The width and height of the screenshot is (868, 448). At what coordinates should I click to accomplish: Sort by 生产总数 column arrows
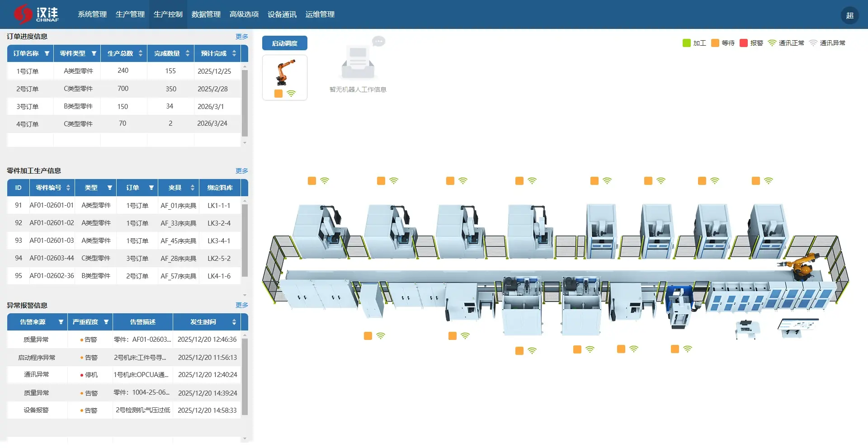pos(141,53)
